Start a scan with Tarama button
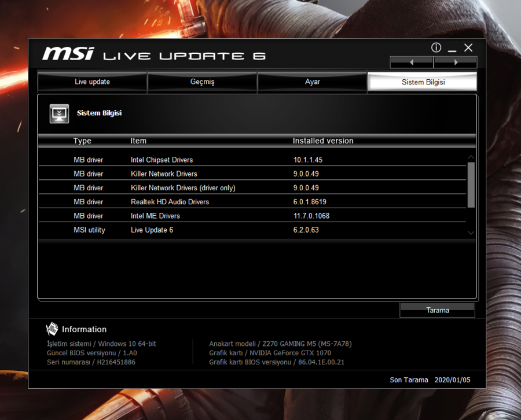 (x=437, y=310)
